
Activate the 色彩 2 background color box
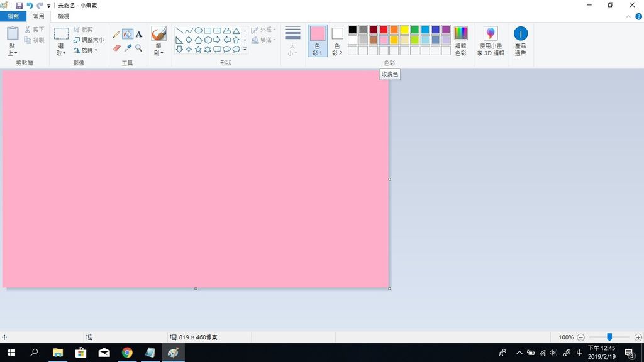[338, 41]
